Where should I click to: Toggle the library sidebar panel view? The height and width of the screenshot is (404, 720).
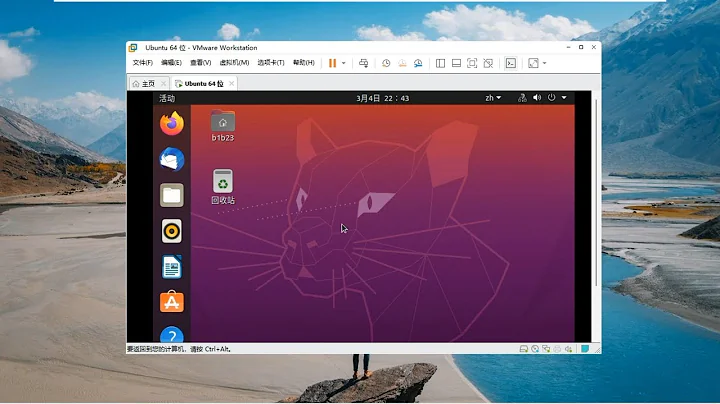[x=440, y=63]
